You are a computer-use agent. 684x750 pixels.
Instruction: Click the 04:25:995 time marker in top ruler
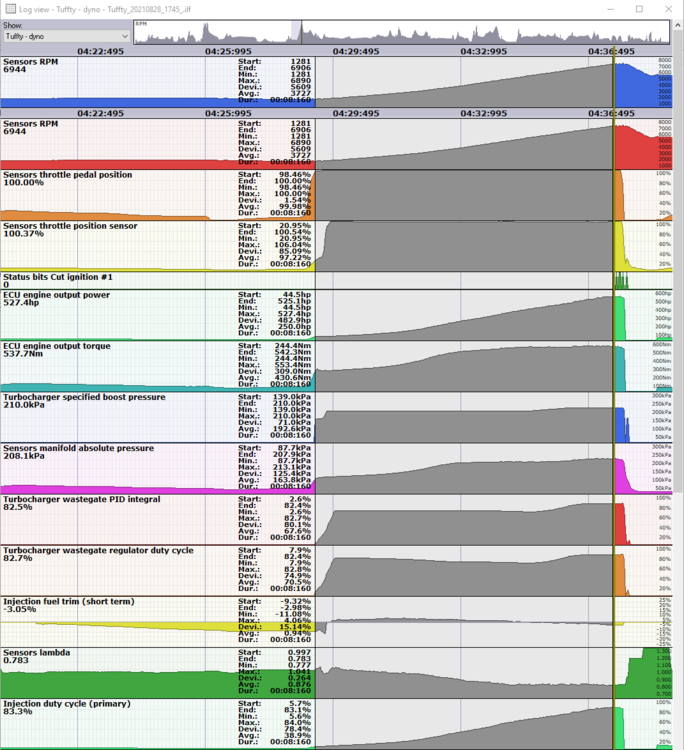pos(228,52)
